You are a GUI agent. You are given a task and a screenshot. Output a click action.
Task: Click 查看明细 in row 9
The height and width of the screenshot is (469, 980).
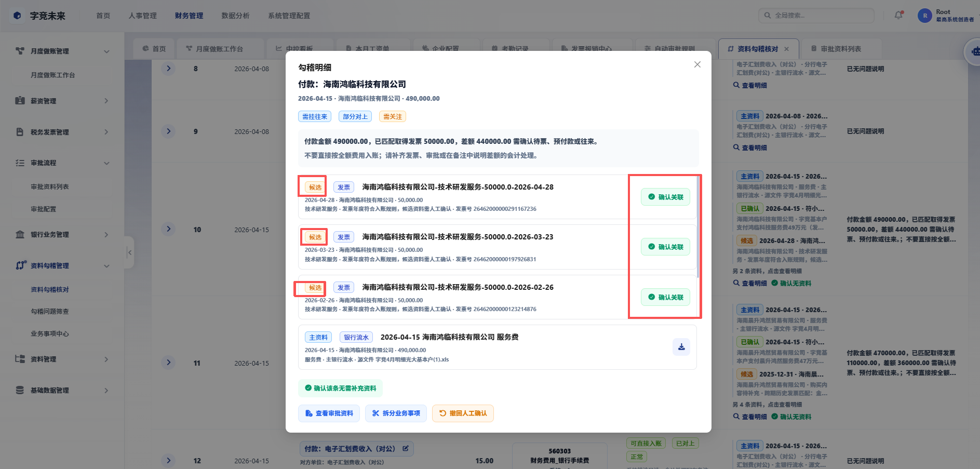tap(750, 148)
